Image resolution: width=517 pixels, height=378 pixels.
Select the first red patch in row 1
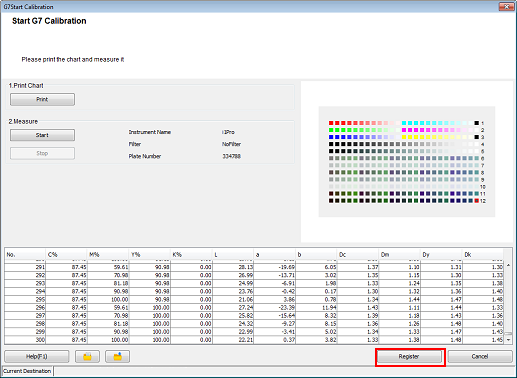[331, 123]
